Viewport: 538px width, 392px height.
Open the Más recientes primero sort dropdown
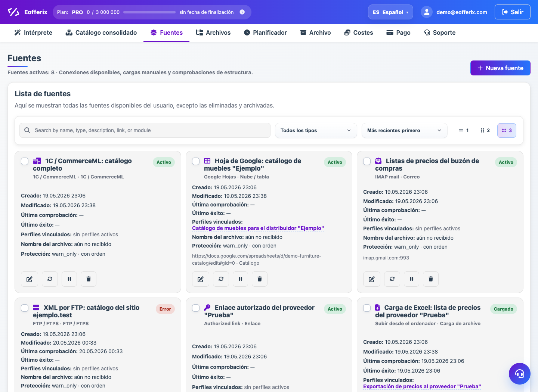405,130
